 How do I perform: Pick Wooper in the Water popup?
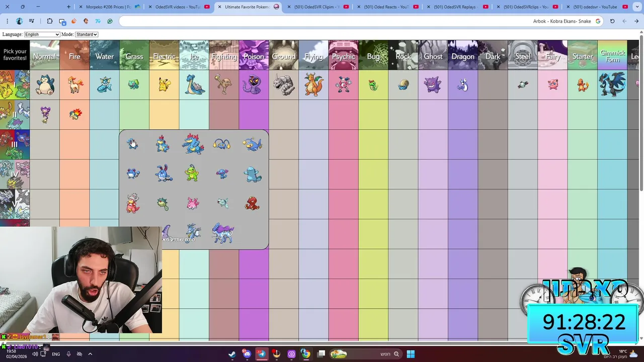click(222, 174)
